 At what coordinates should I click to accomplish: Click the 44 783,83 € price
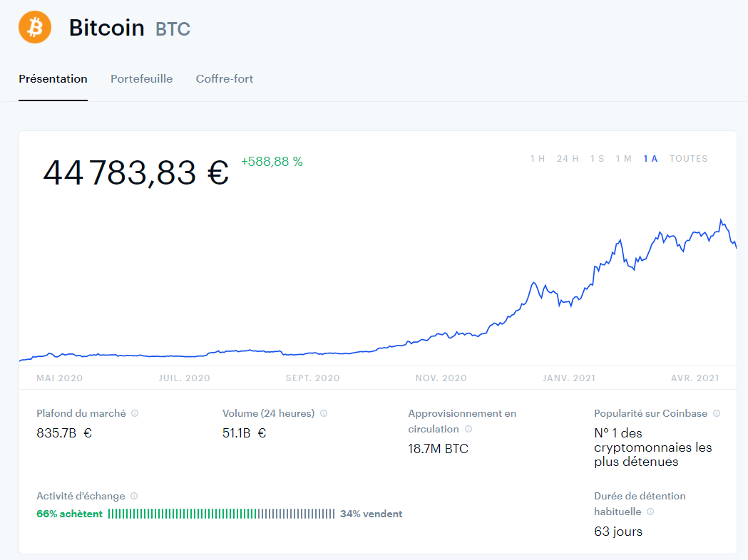tap(135, 173)
